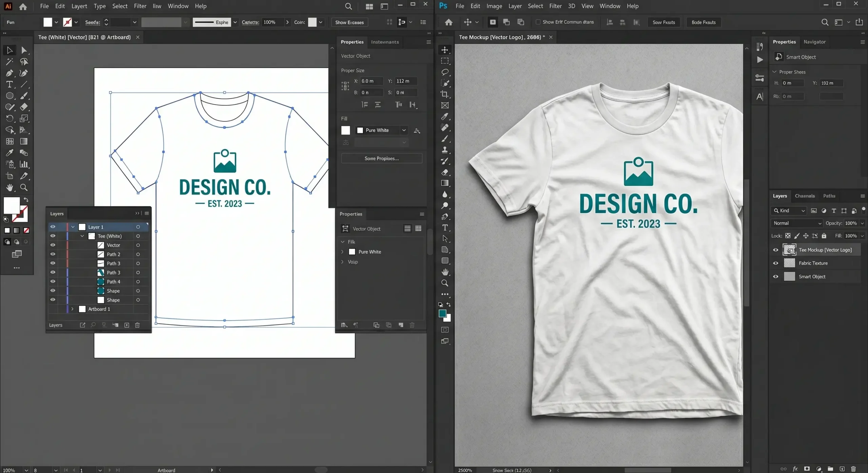Hide the Fabric Texture layer in Photoshop
868x473 pixels.
pyautogui.click(x=775, y=263)
